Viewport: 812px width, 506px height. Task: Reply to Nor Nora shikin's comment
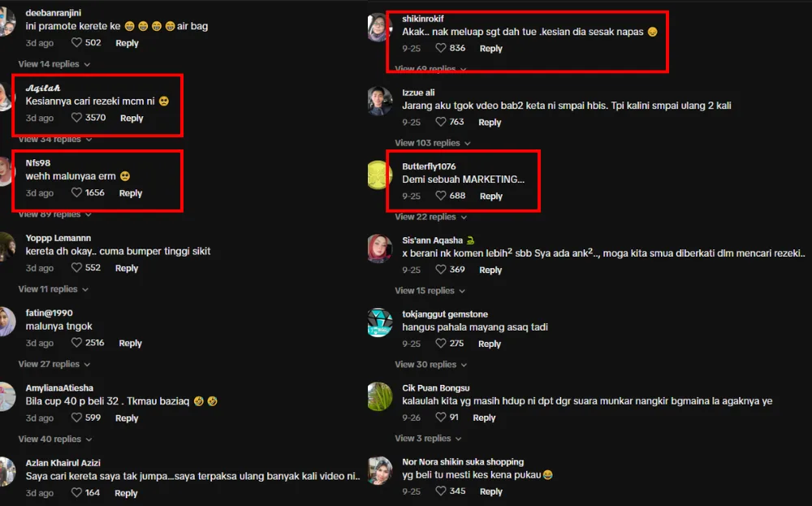[x=490, y=491]
